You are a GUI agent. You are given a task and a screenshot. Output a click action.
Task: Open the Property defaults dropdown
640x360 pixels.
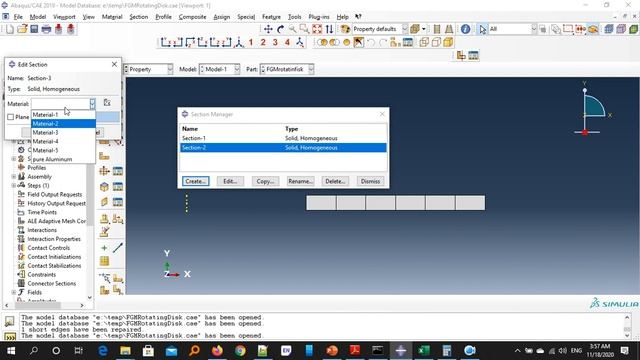pos(405,29)
